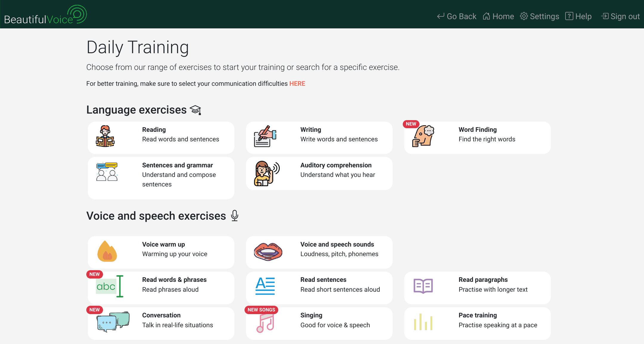
Task: Go Back using the header link
Action: pyautogui.click(x=457, y=16)
